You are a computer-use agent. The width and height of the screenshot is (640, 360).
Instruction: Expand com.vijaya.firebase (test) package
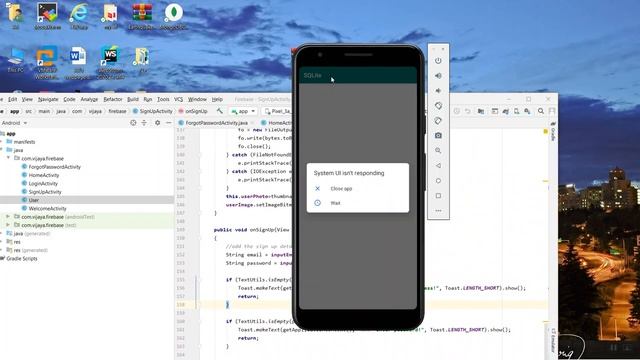point(8,225)
